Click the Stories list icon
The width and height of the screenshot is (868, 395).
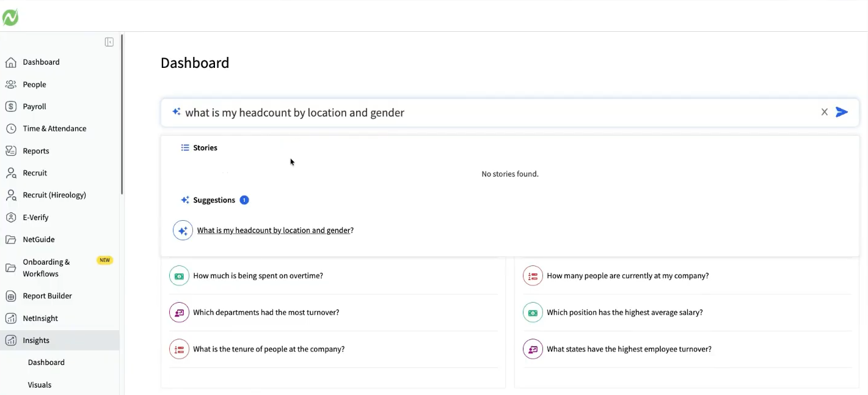click(185, 147)
